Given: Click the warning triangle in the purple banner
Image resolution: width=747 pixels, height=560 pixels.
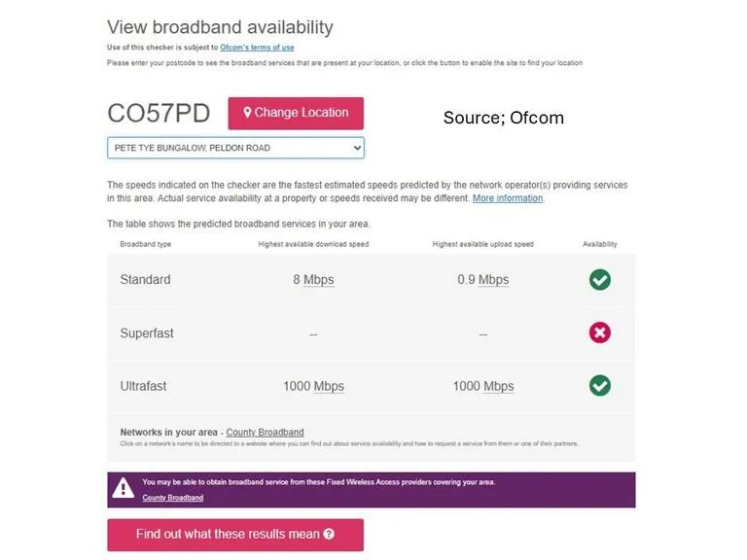Looking at the screenshot, I should [124, 489].
